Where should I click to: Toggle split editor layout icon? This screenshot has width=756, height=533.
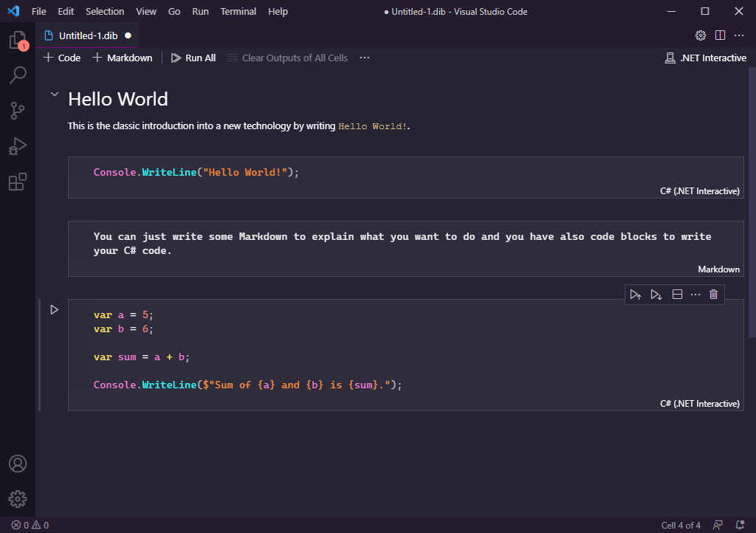[x=720, y=35]
